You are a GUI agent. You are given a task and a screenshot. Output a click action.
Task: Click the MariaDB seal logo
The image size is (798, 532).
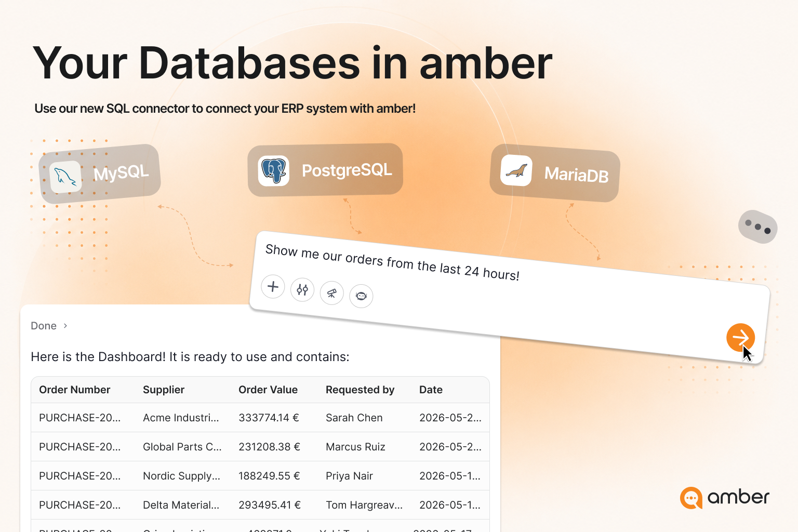[x=516, y=170]
